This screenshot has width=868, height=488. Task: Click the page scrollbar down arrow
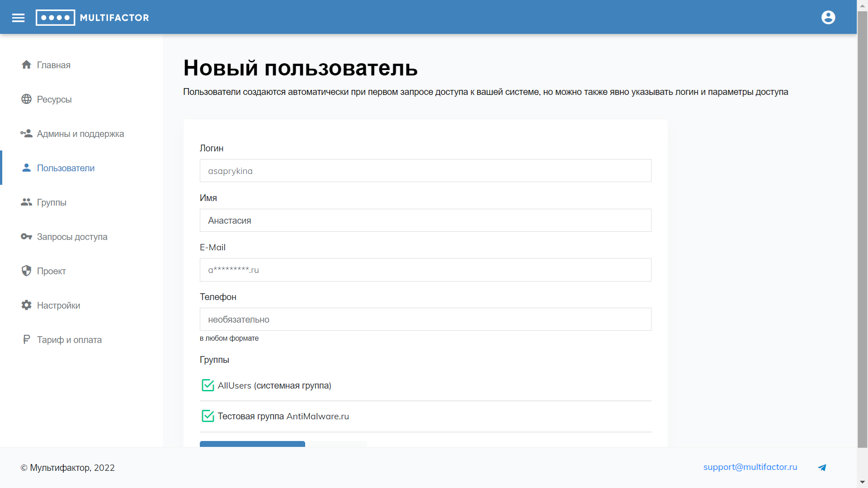coord(862,482)
